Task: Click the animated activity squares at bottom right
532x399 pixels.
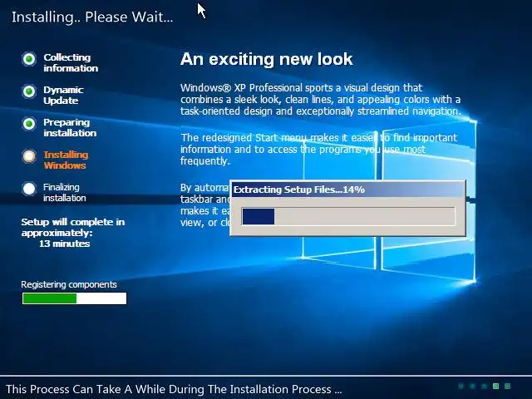Action: (x=485, y=386)
